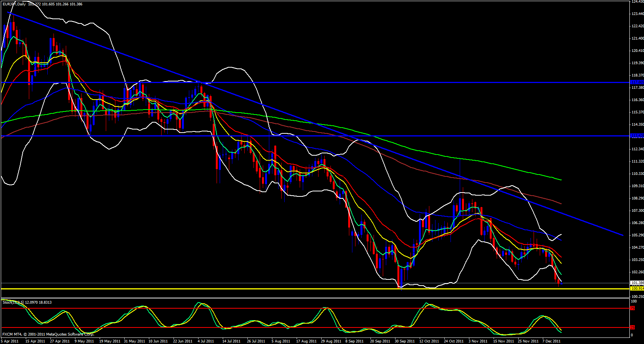Click the 12 Oct 2011 date label
The width and height of the screenshot is (644, 344).
[x=429, y=341]
